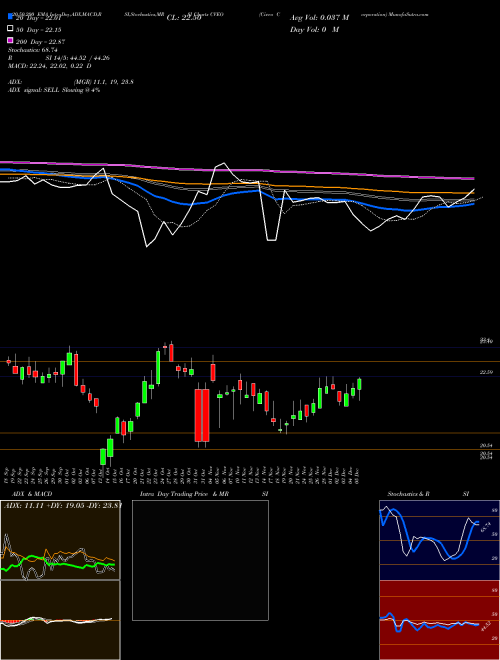Open the blue Stochastics chart panel
This screenshot has width=500, height=660.
439,540
